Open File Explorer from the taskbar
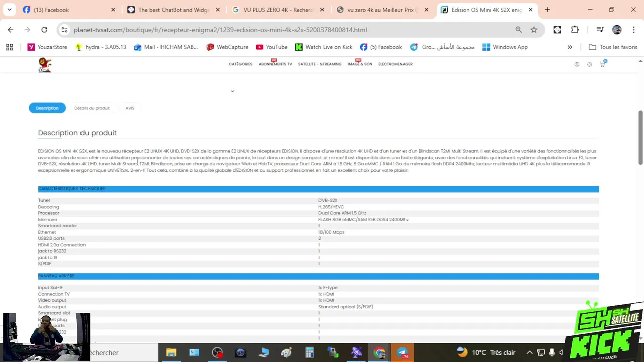Viewport: 644px width, 362px height. pos(171,353)
